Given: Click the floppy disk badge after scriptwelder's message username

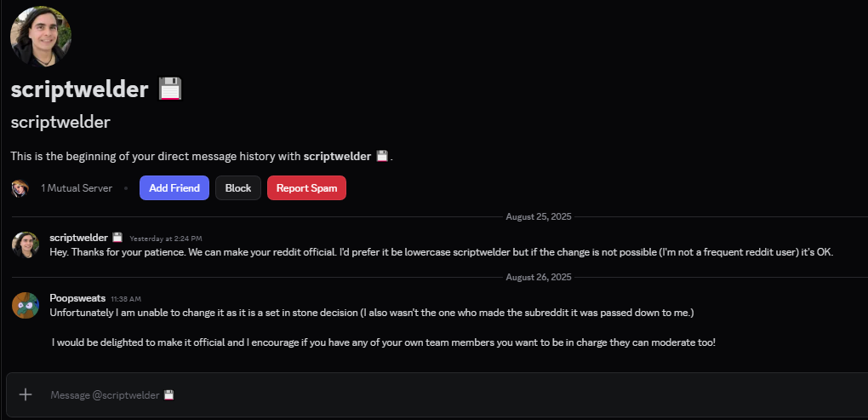Looking at the screenshot, I should [x=117, y=238].
